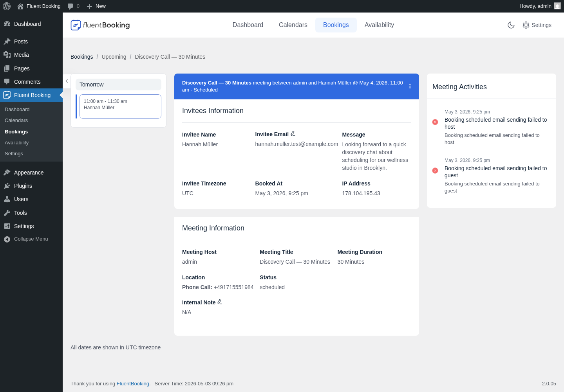This screenshot has height=392, width=564.
Task: Click meeting title value Discovery Call — 30 Minutes
Action: pos(295,262)
